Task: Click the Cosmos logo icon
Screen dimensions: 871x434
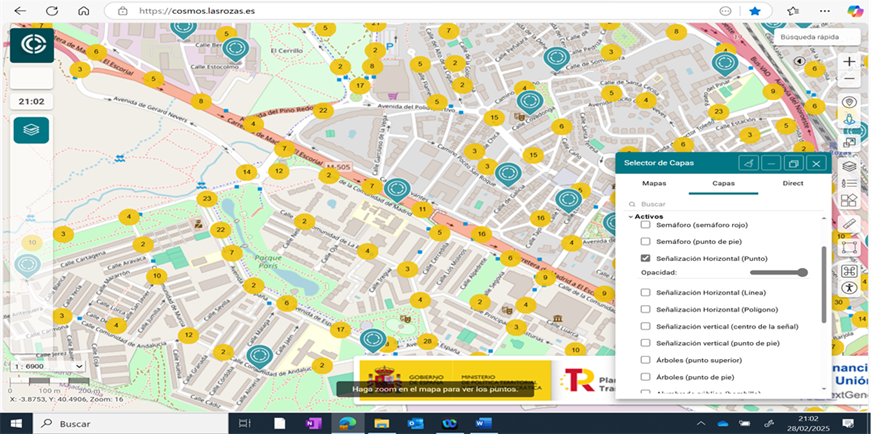Action: click(x=31, y=45)
